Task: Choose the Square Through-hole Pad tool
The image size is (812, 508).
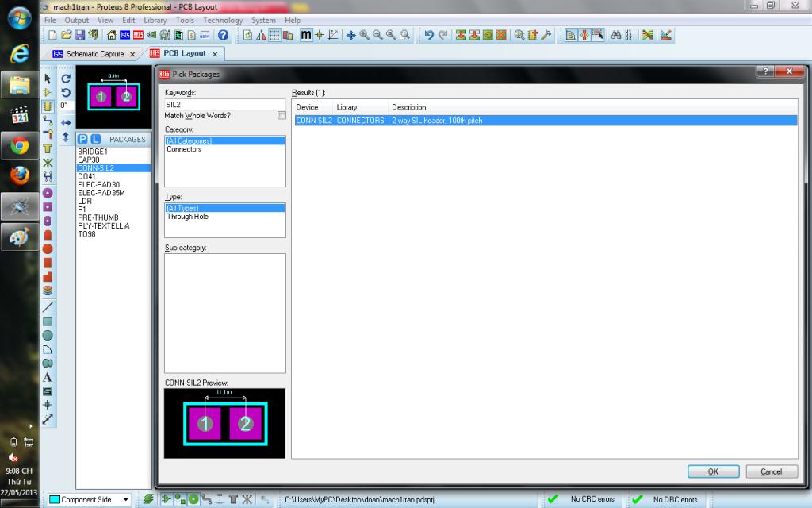Action: pyautogui.click(x=48, y=207)
